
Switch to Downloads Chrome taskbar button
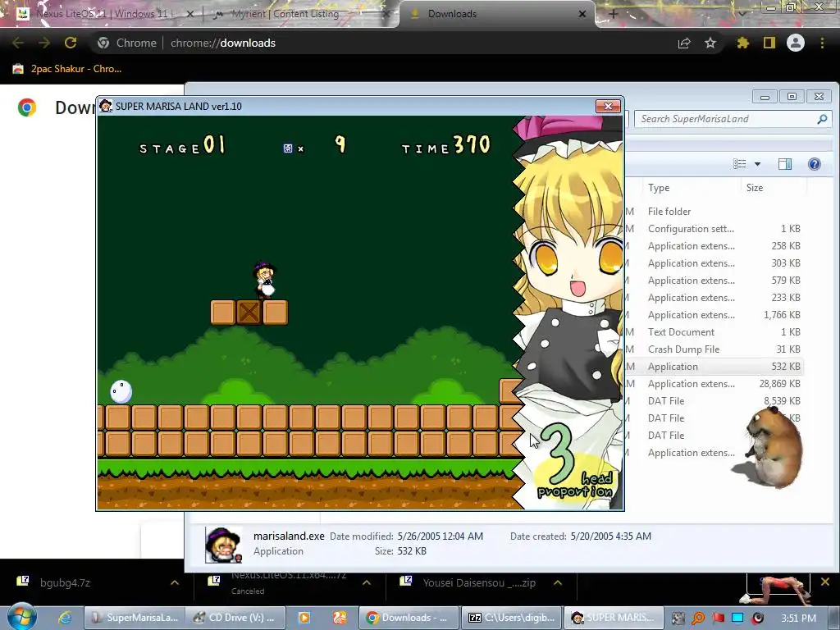tap(409, 618)
